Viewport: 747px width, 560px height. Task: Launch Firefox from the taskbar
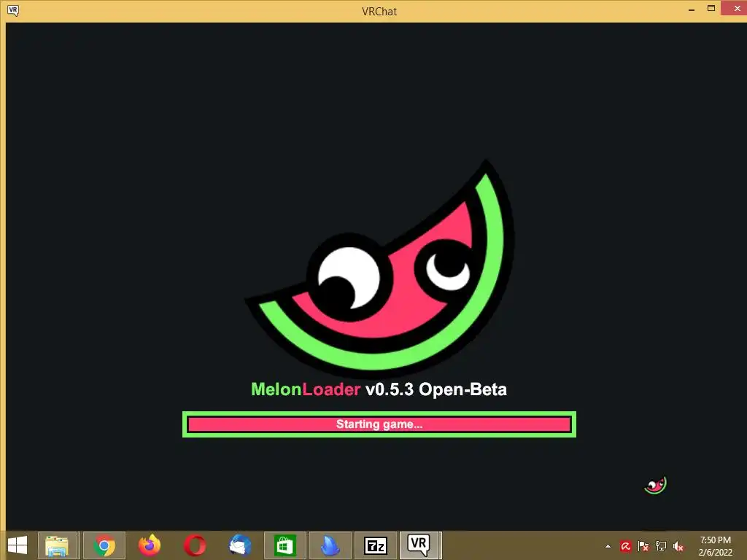150,545
